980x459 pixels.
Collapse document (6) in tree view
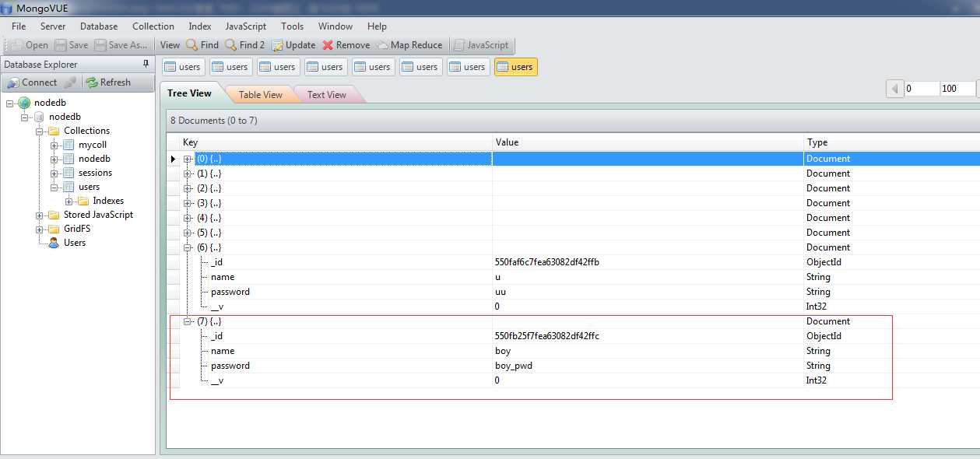pyautogui.click(x=188, y=247)
